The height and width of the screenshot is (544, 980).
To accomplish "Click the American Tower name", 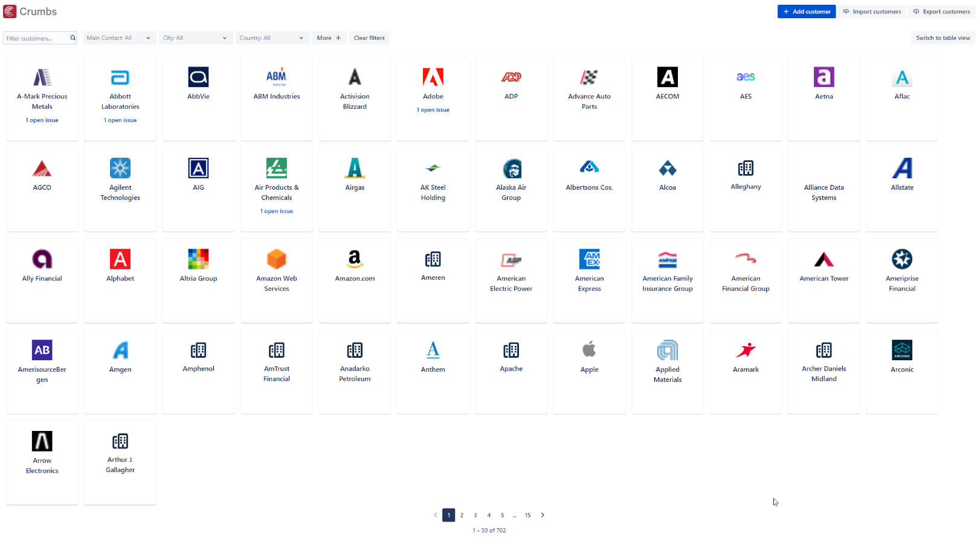I will [x=824, y=279].
